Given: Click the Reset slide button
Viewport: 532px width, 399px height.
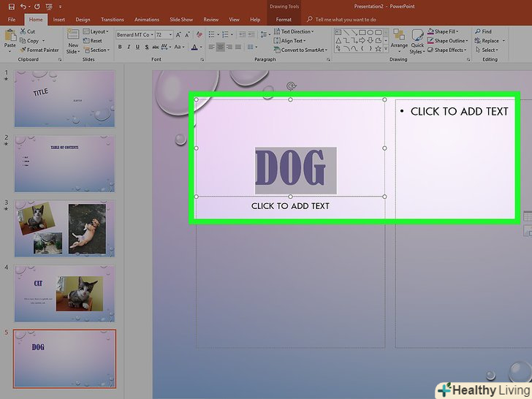Looking at the screenshot, I should pos(95,41).
